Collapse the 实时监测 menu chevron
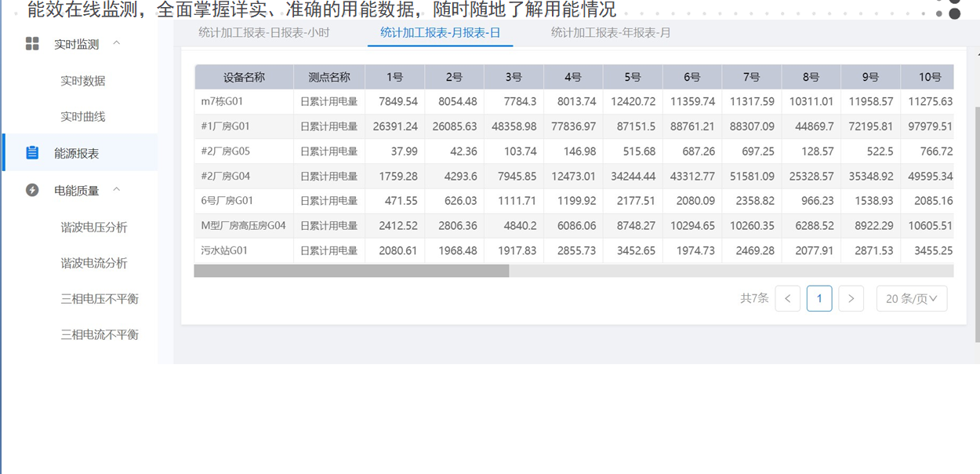The image size is (980, 474). (x=117, y=43)
